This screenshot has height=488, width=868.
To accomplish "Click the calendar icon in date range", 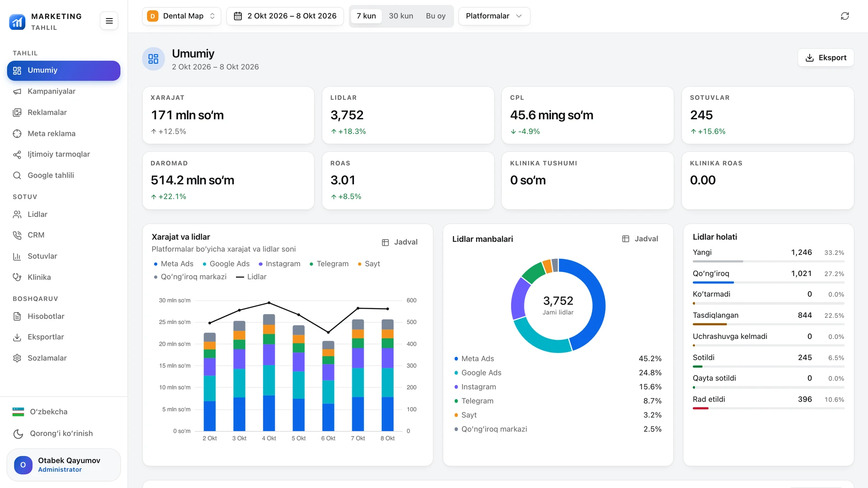I will tap(238, 16).
